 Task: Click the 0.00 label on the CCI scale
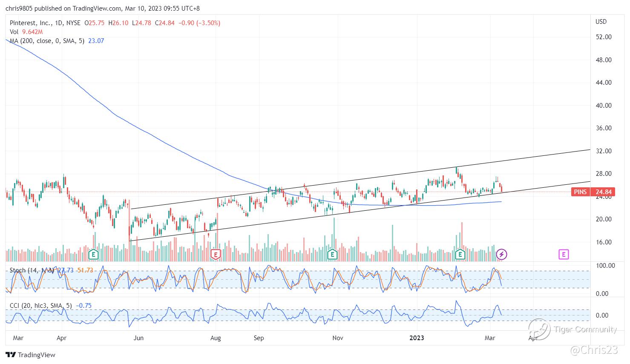pos(602,315)
